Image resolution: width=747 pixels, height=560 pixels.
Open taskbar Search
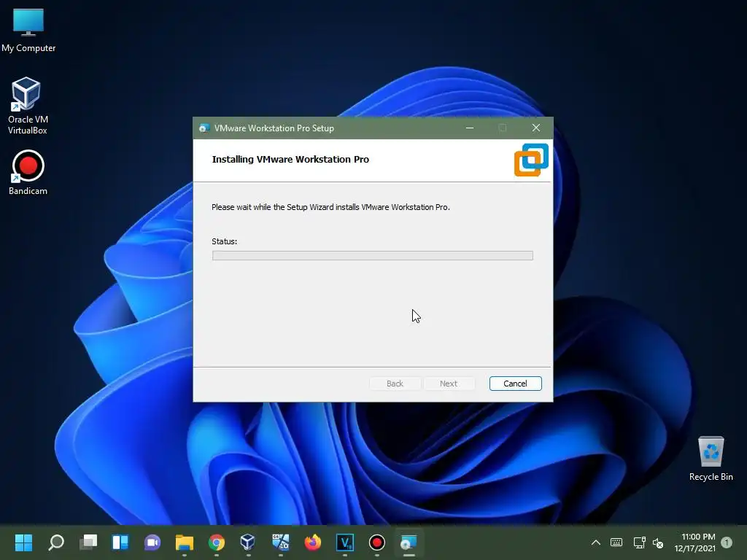coord(56,542)
